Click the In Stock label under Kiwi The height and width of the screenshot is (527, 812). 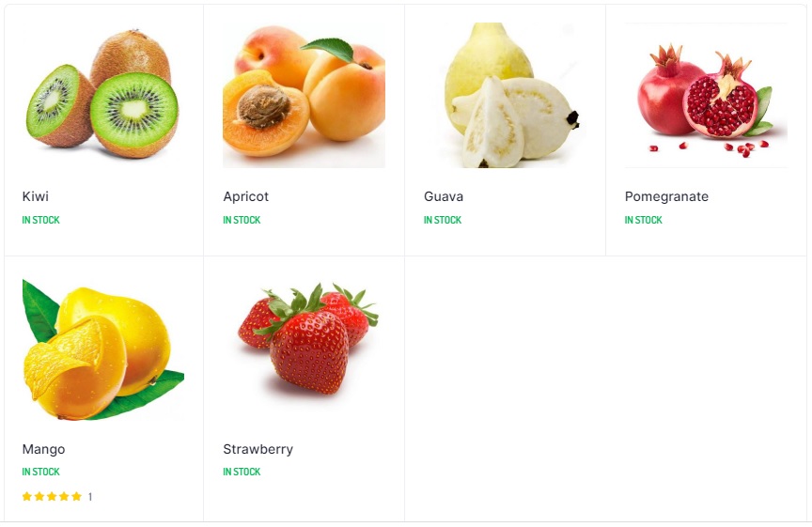point(41,220)
